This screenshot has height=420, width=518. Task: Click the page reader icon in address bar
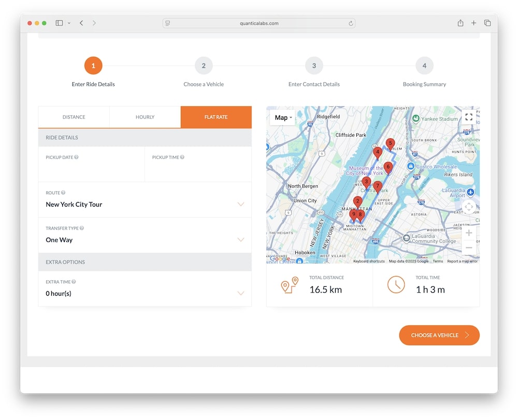(x=168, y=23)
